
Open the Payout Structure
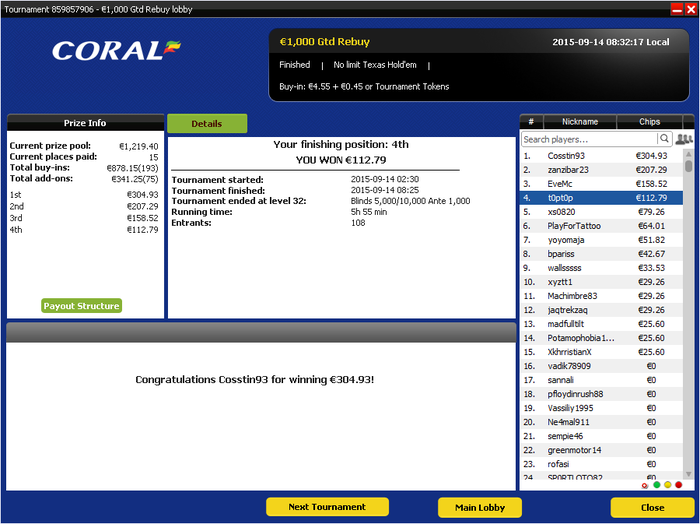coord(81,306)
